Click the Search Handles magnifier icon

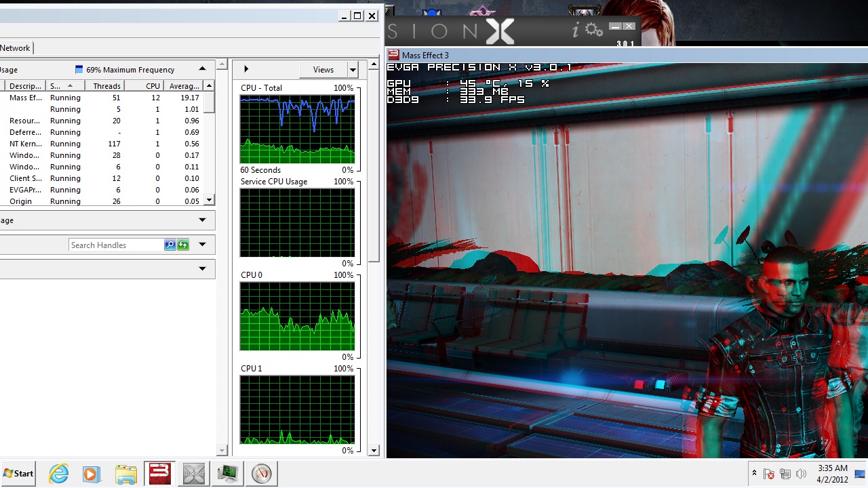pos(170,245)
